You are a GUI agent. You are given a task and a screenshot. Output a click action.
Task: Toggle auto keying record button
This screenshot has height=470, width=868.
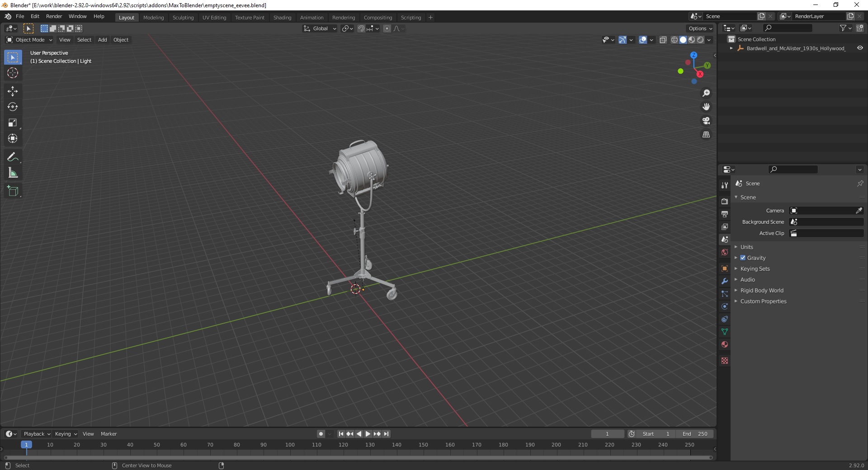click(321, 434)
